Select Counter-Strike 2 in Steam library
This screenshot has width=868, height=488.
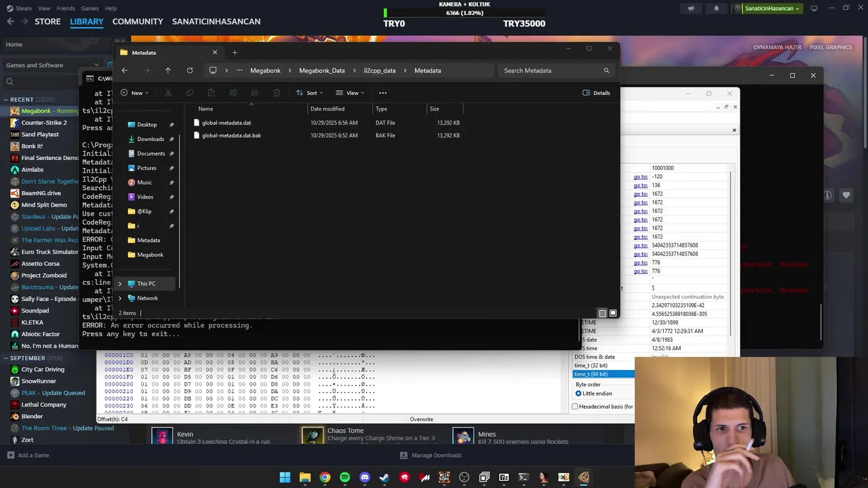(44, 123)
